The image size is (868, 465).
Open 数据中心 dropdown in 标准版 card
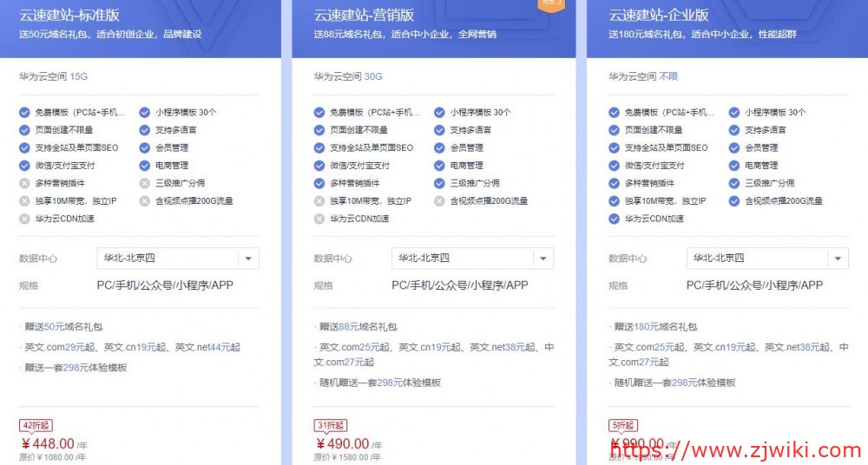178,259
